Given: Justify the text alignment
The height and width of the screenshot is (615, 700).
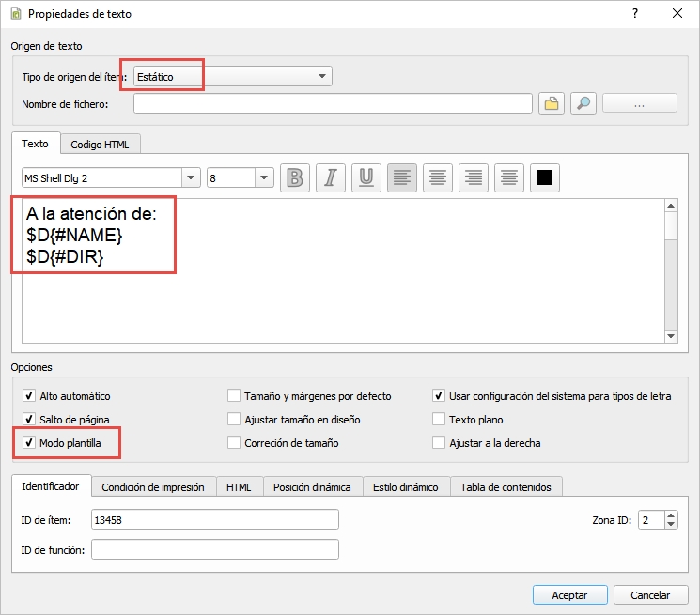Looking at the screenshot, I should pos(508,177).
